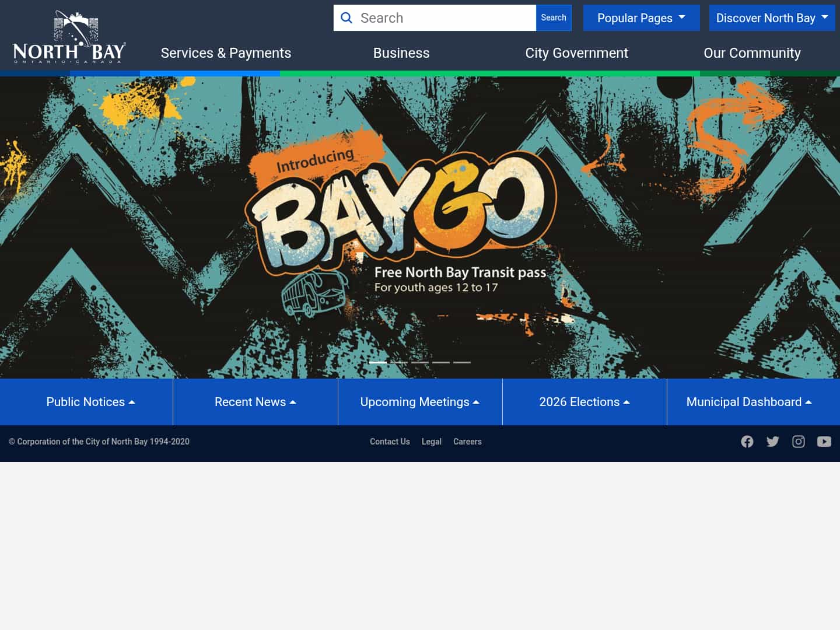Expand the 2026 Elections panel

pyautogui.click(x=584, y=402)
